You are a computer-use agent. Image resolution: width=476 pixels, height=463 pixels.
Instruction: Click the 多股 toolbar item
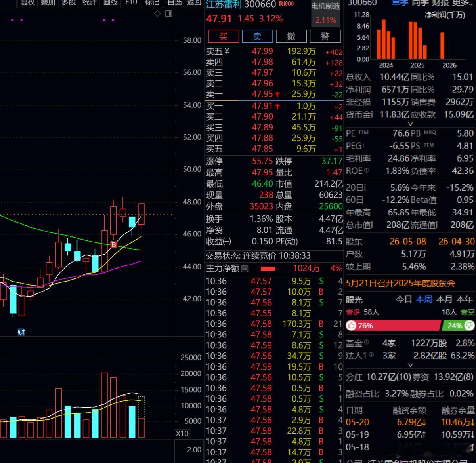[69, 3]
